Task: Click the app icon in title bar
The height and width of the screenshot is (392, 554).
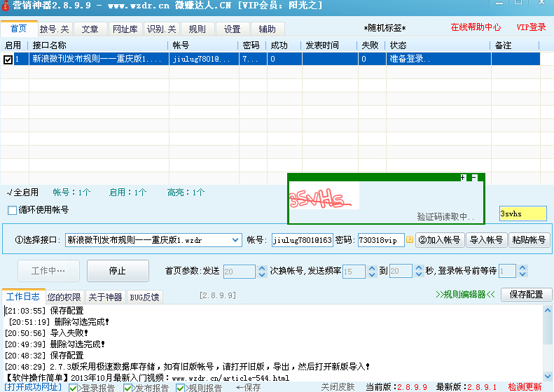Action: coord(6,6)
